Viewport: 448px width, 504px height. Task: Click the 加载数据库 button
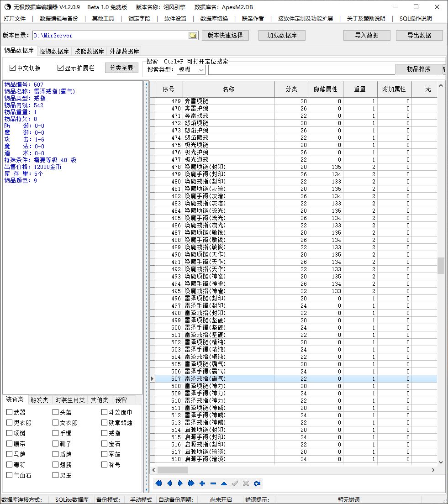282,35
